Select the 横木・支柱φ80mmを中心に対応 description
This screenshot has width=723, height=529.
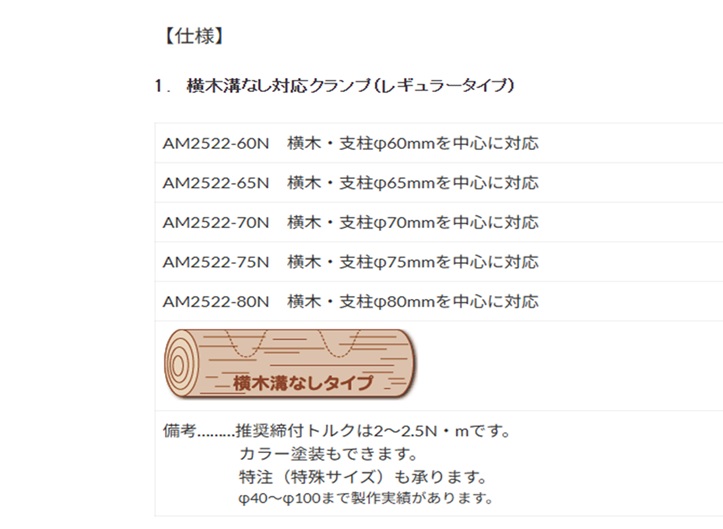413,301
